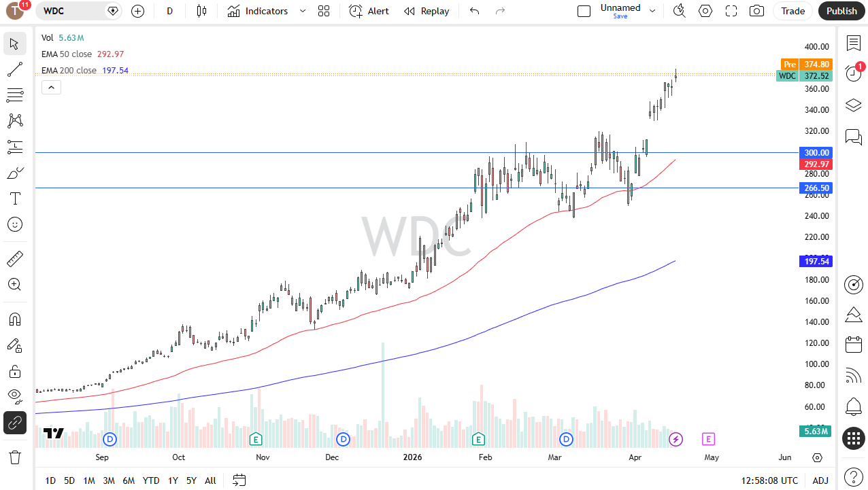Open the candlestick chart type menu
The image size is (868, 490).
point(201,11)
